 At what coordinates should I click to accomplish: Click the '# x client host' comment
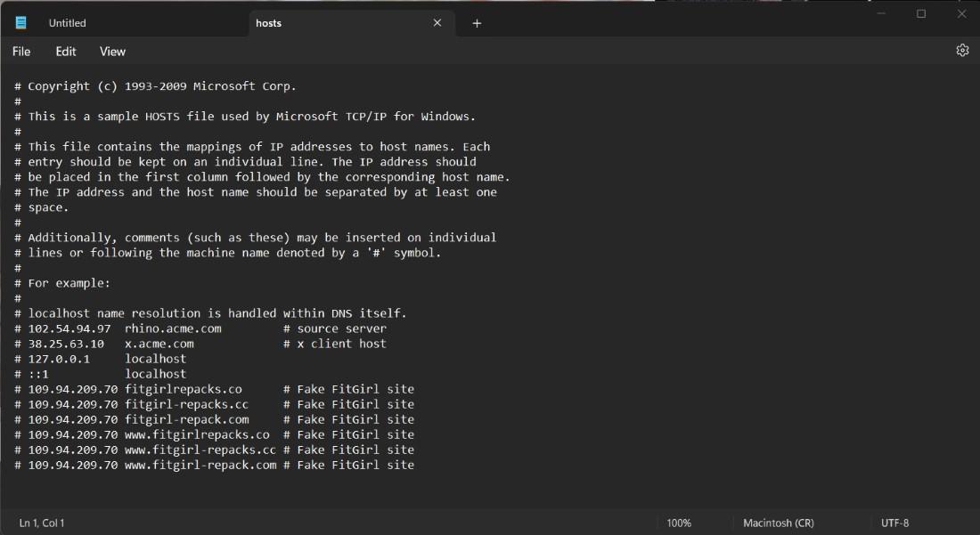click(335, 344)
